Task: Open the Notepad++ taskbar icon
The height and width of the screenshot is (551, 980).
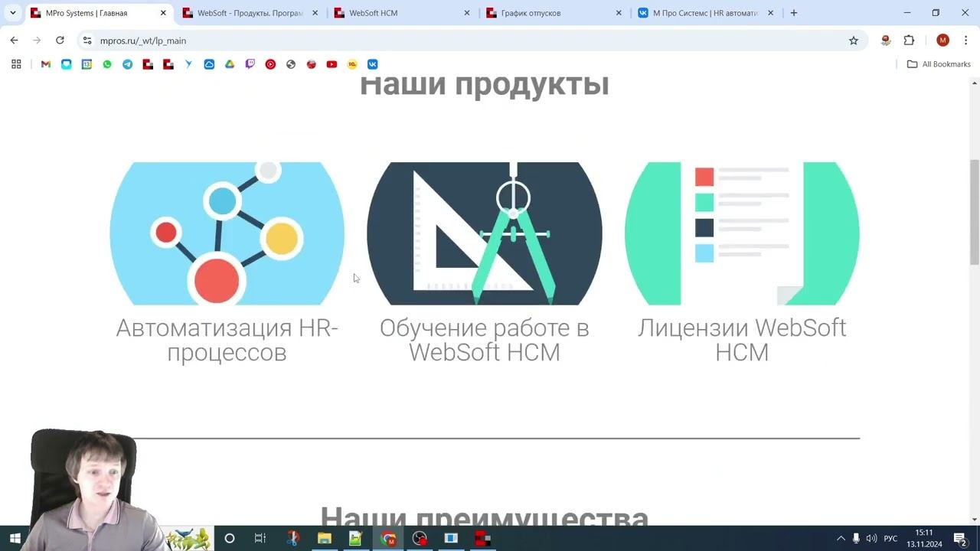Action: click(355, 538)
